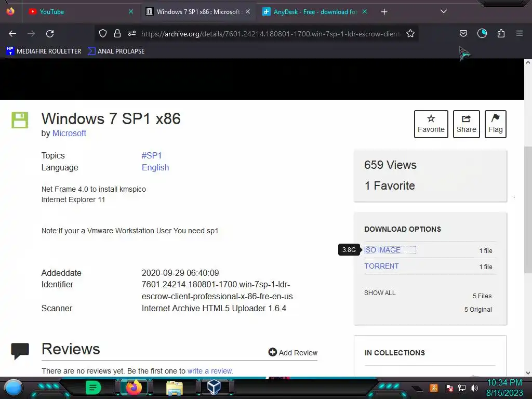Image resolution: width=532 pixels, height=399 pixels.
Task: Flag this archive item
Action: tap(495, 124)
